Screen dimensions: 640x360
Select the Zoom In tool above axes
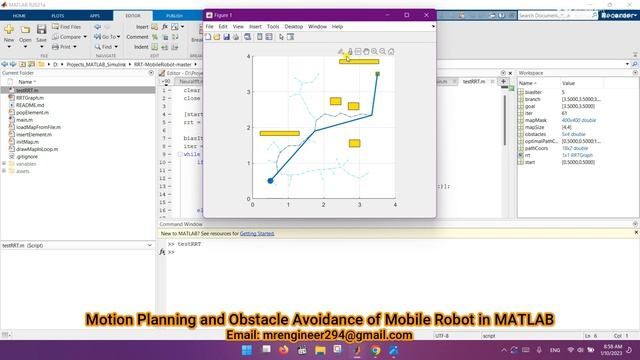[x=374, y=51]
